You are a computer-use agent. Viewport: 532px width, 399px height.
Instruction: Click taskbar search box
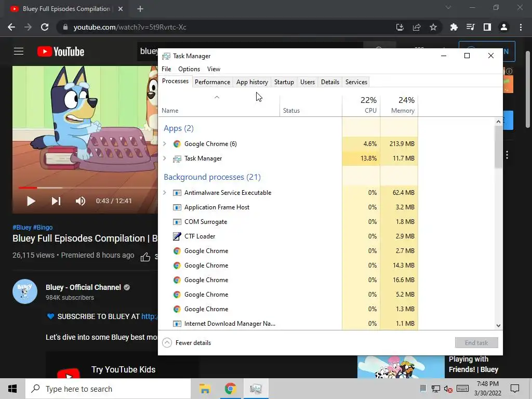108,389
